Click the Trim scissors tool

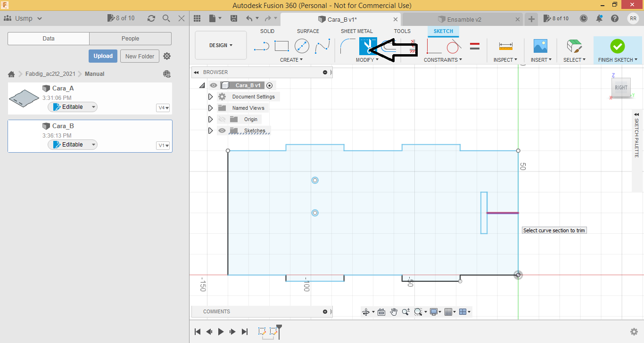tap(368, 46)
